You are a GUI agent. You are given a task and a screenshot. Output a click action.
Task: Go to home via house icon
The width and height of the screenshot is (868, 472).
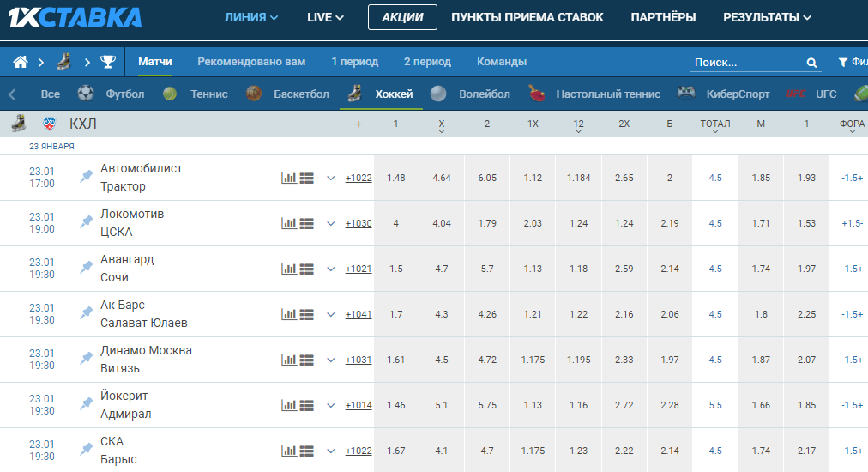click(x=21, y=62)
